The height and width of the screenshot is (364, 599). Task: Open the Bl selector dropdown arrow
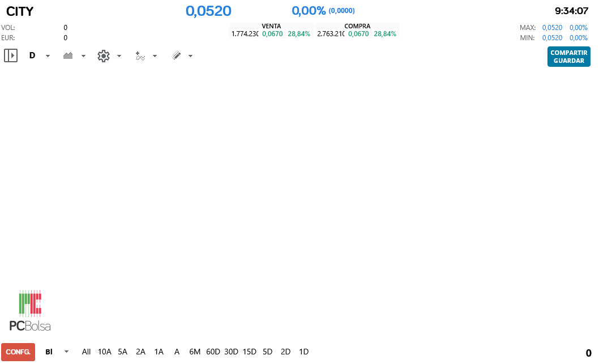coord(66,352)
